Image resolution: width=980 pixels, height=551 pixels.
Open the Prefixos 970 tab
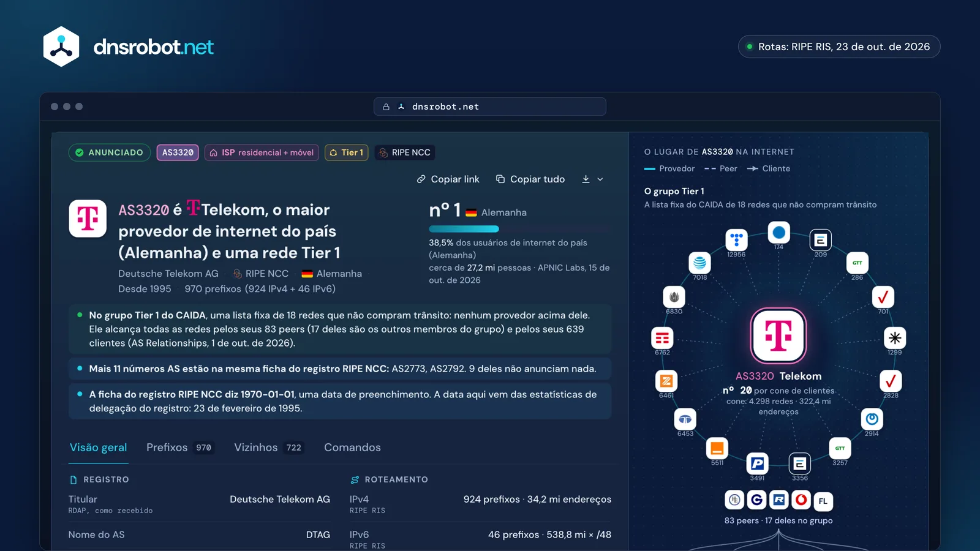180,448
